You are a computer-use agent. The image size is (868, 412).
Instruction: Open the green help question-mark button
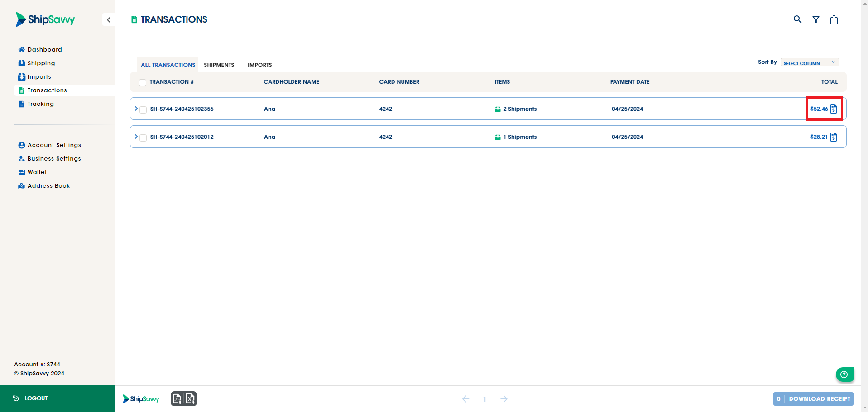coord(845,374)
